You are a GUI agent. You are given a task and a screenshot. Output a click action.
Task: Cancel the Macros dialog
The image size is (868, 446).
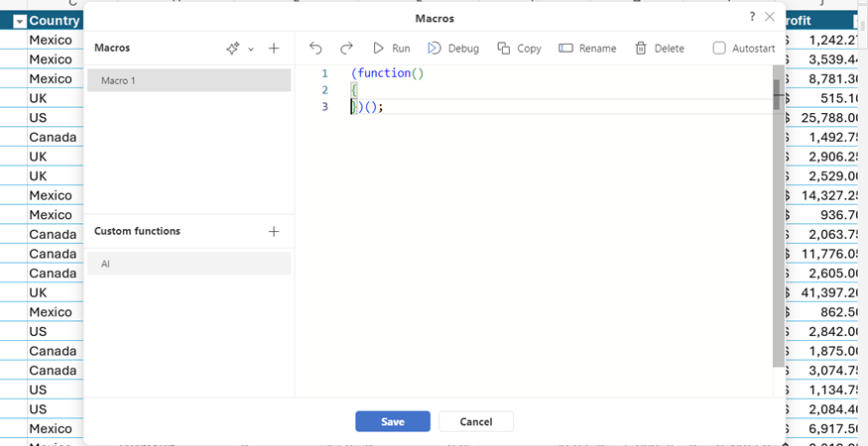tap(476, 421)
